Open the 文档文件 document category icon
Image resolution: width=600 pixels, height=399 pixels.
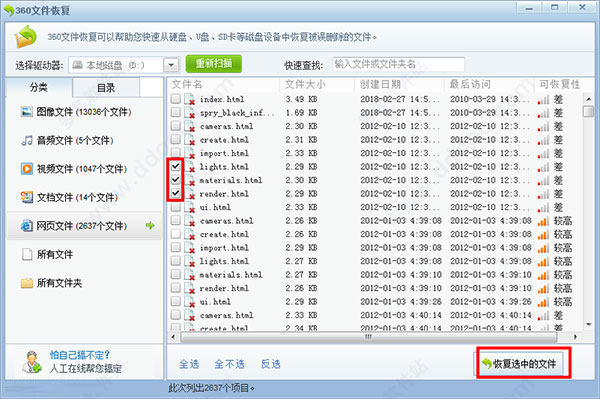[27, 197]
